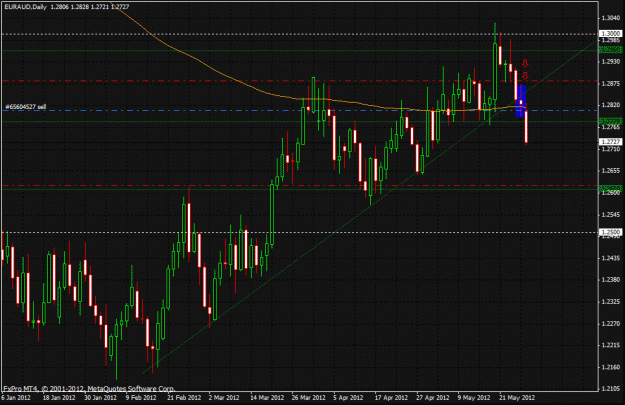
Task: Click the 1.2655 price axis label
Action: pos(611,171)
